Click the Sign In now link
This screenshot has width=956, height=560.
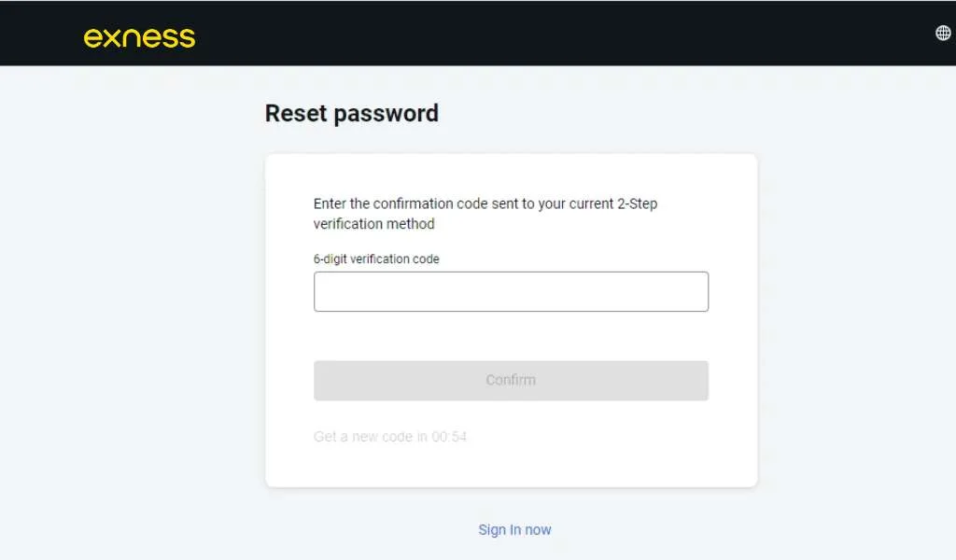(x=514, y=529)
